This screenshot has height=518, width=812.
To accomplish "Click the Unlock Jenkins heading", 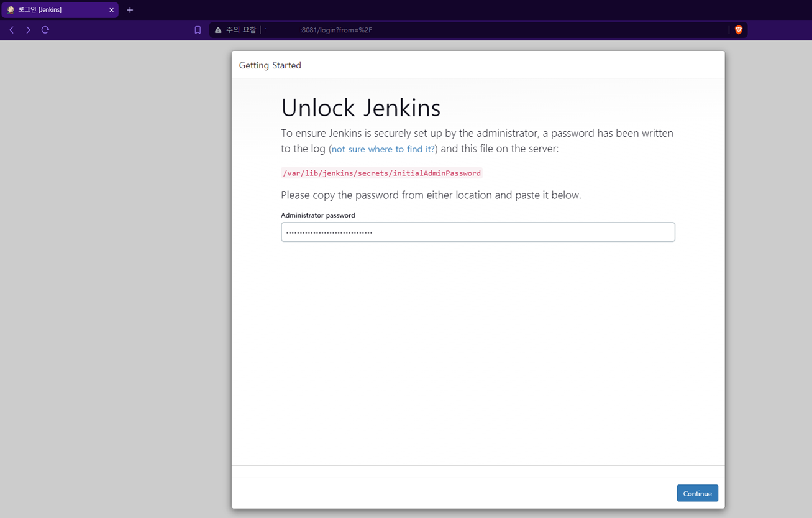I will click(x=361, y=108).
